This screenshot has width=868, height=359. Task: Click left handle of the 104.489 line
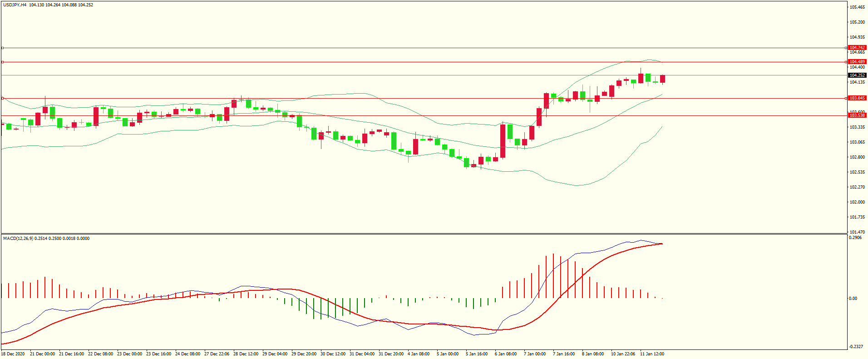[2, 62]
